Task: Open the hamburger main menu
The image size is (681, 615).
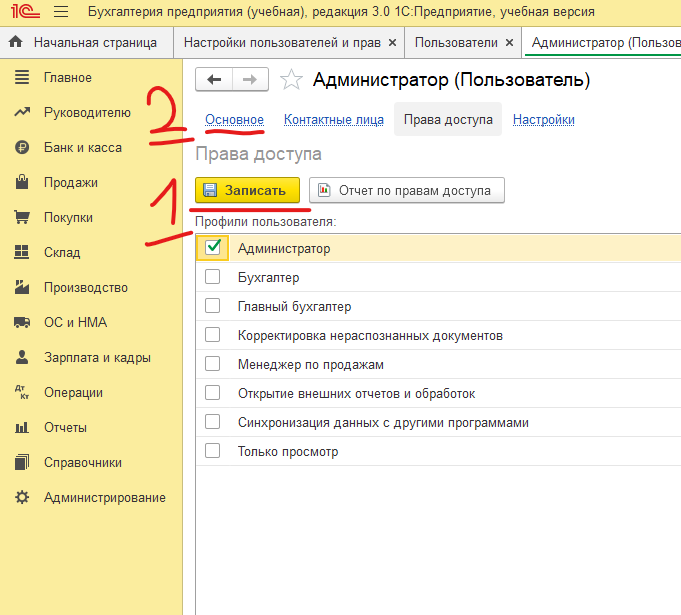Action: [61, 11]
